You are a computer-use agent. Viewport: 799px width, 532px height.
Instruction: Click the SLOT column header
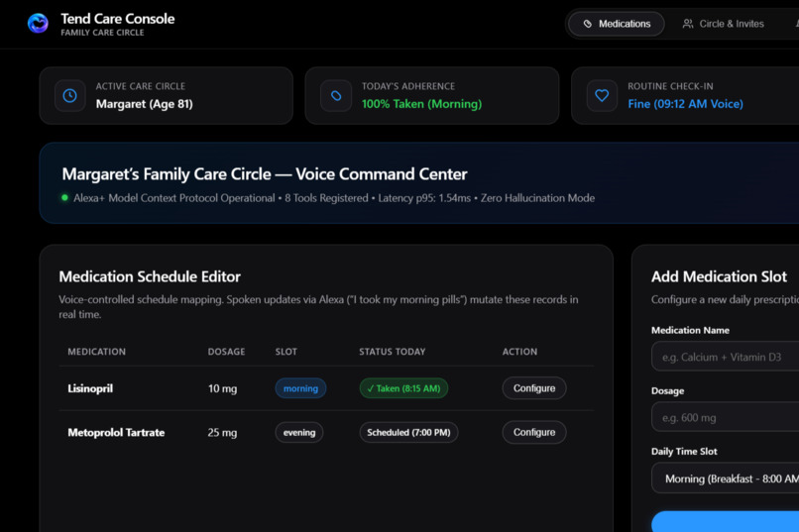(x=285, y=352)
